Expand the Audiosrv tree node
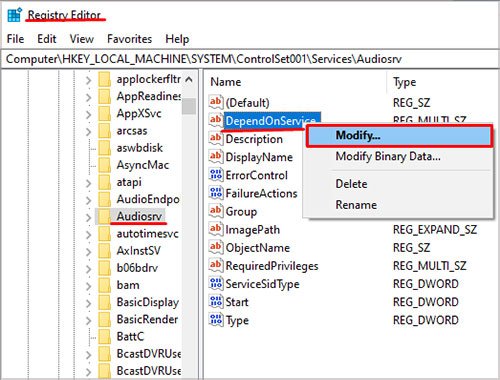The width and height of the screenshot is (500, 380). tap(88, 217)
